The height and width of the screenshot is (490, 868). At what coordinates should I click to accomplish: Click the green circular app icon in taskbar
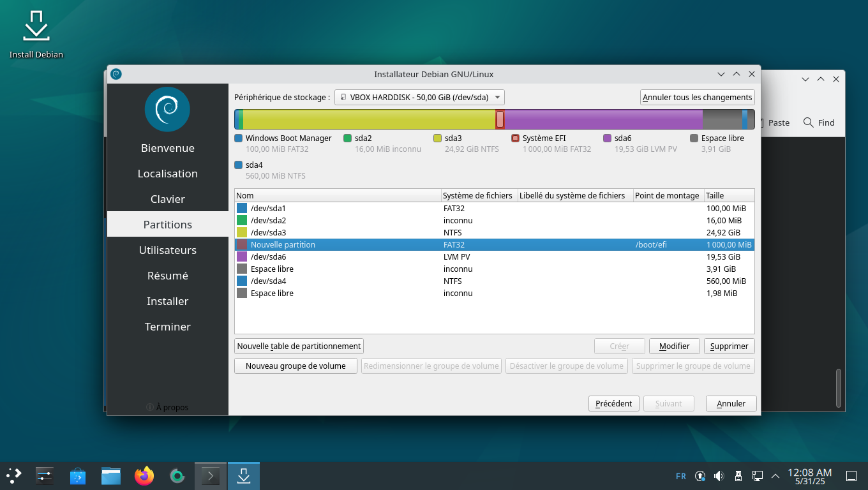[x=177, y=475]
